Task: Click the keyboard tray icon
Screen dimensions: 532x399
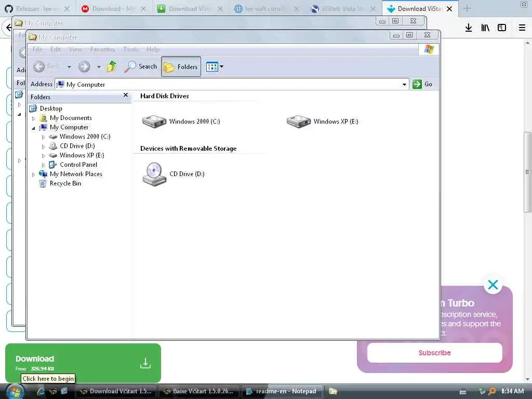Action: click(463, 392)
